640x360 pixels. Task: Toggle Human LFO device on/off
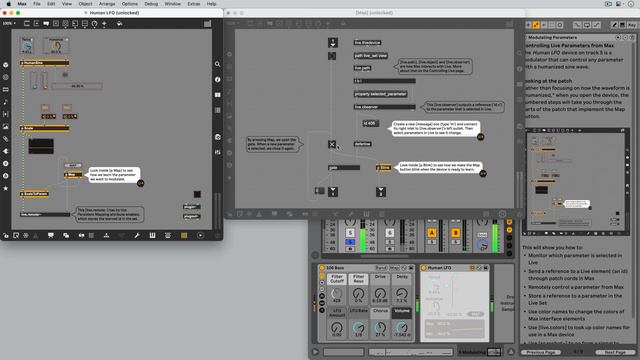click(x=424, y=268)
